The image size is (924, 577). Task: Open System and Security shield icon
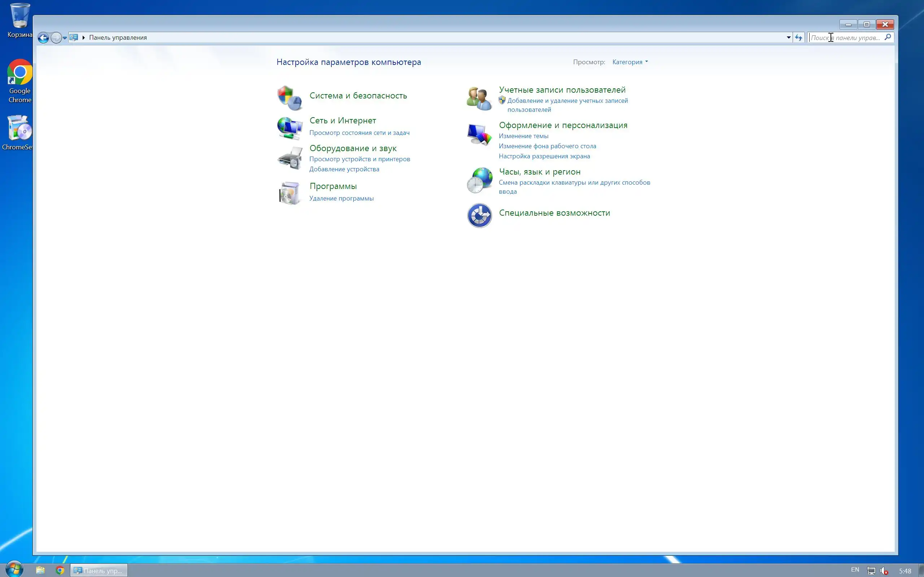pos(289,98)
